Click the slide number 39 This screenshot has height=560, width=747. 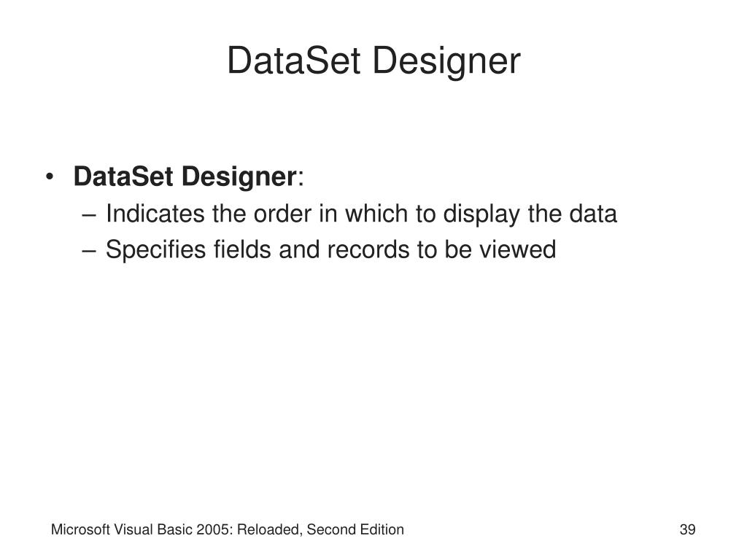tap(687, 529)
